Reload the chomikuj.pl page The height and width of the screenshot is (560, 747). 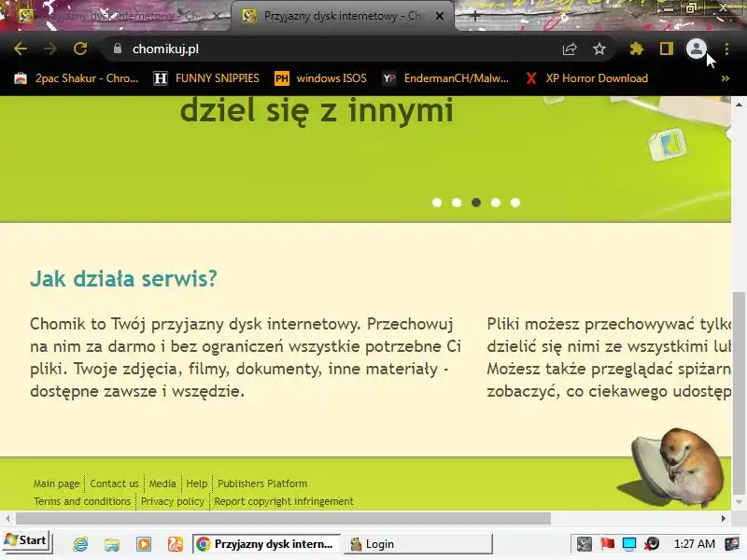[80, 49]
